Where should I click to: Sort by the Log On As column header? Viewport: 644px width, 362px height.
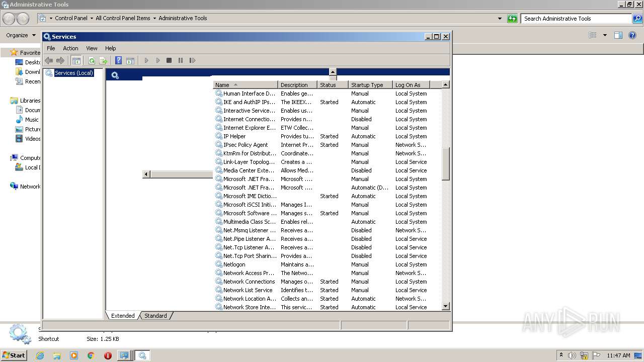click(x=411, y=85)
